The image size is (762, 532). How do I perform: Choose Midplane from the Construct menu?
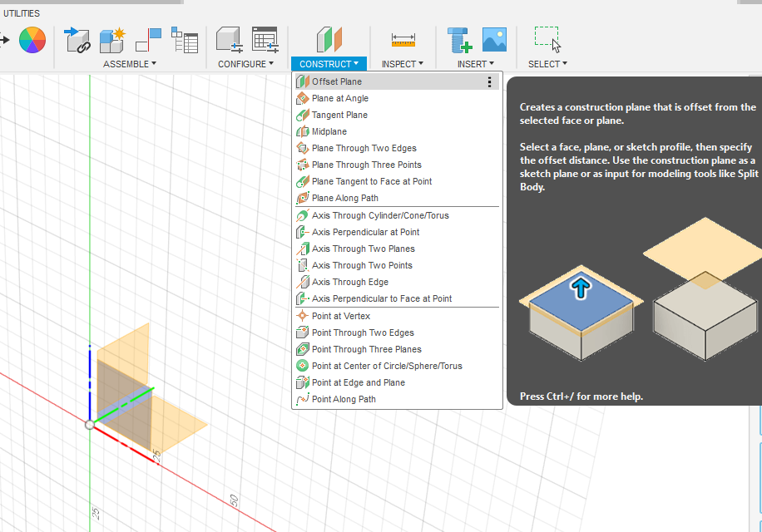[x=329, y=131]
